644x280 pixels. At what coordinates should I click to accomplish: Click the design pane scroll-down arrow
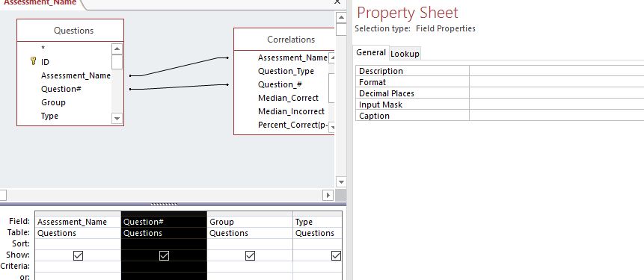click(341, 181)
